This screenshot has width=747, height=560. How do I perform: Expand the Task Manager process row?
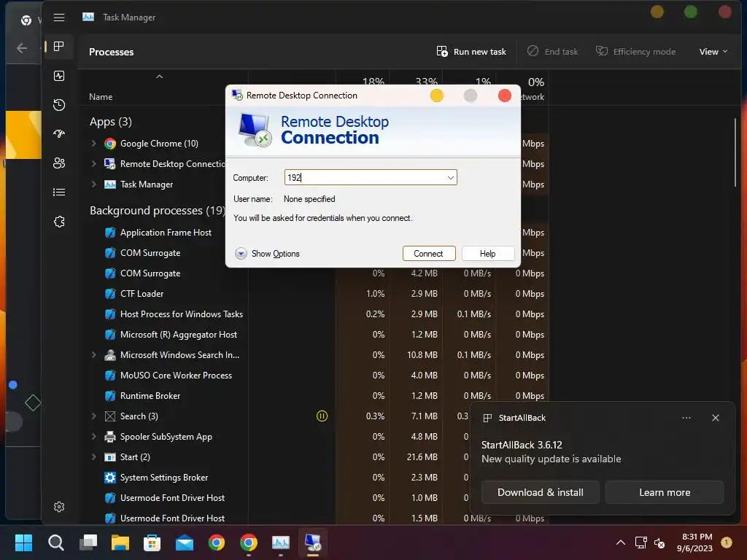coord(94,184)
